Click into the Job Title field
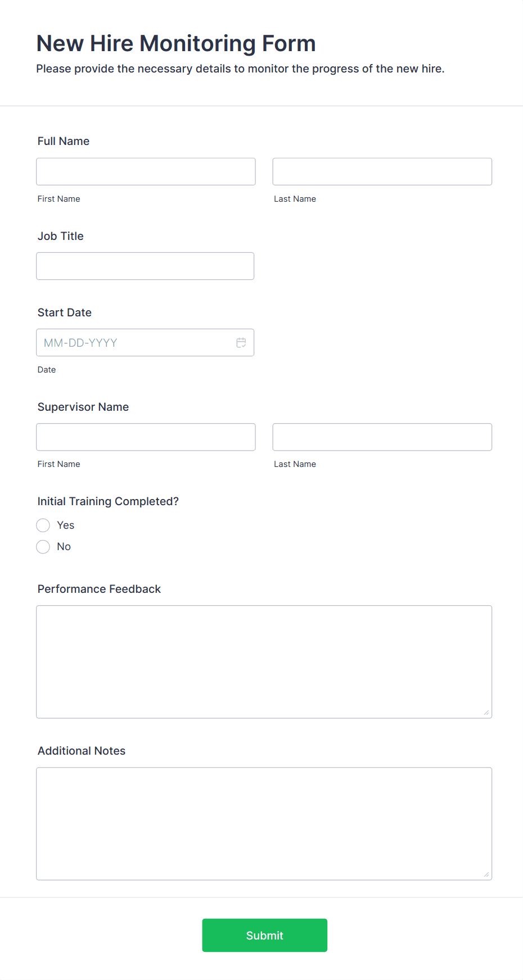 pos(145,266)
